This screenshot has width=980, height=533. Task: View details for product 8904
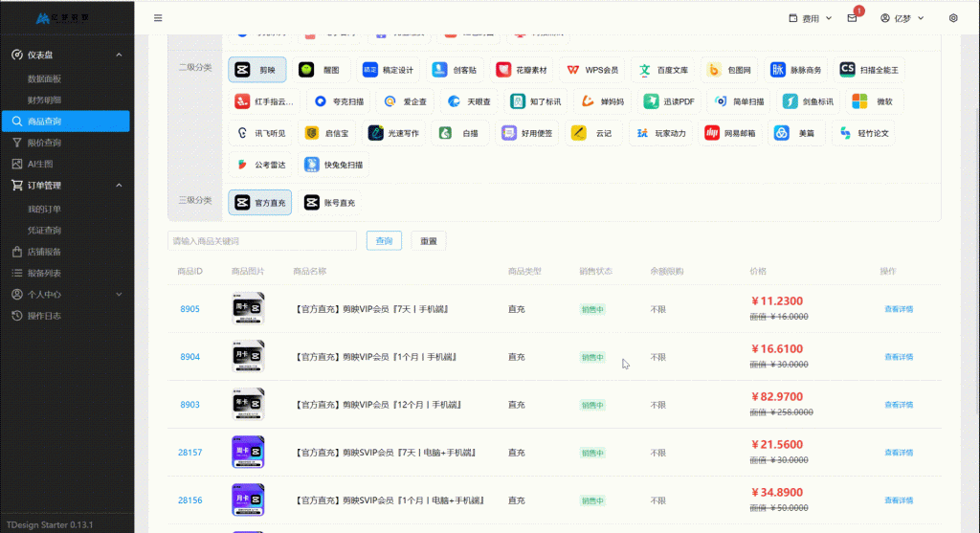coord(899,357)
